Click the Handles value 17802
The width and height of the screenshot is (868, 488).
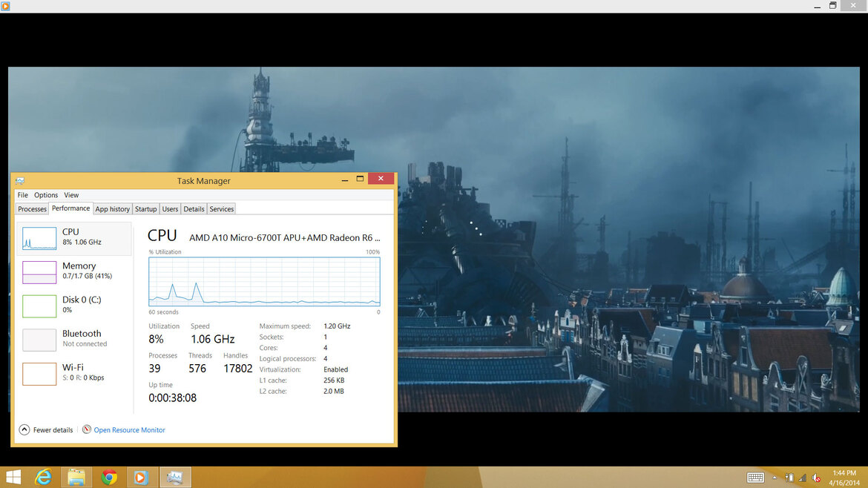[237, 369]
